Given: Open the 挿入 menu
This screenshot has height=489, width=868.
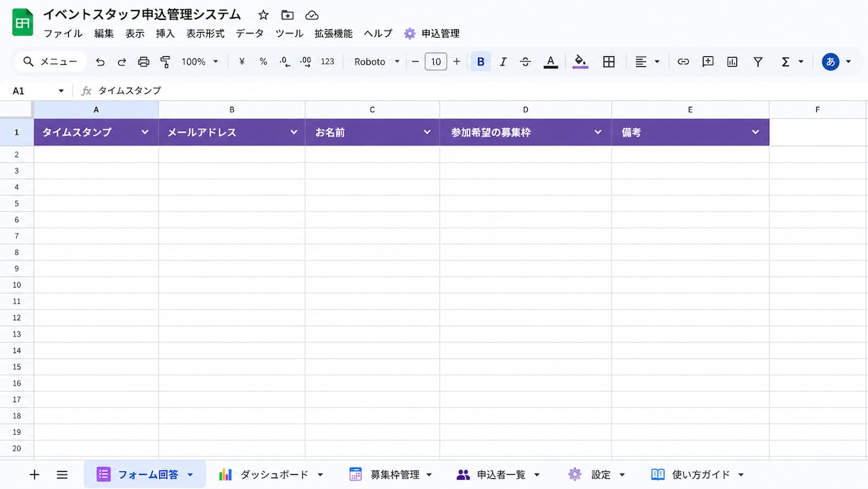Looking at the screenshot, I should (x=165, y=33).
